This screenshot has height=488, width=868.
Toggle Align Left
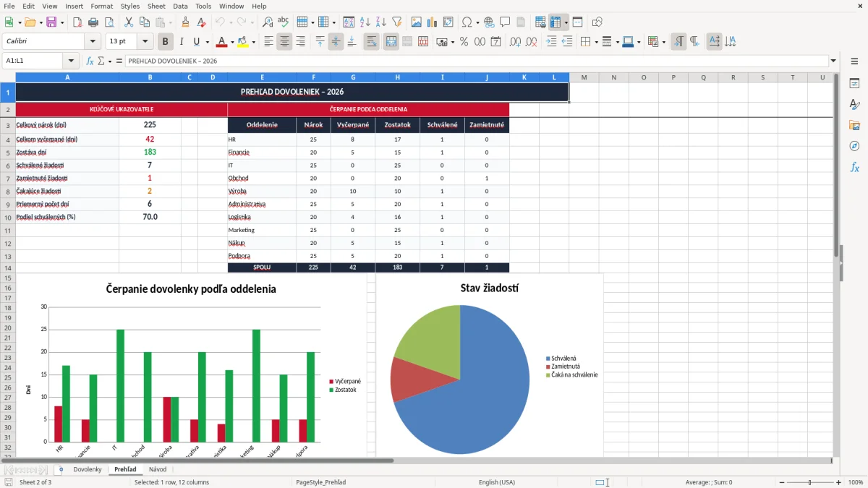(268, 42)
